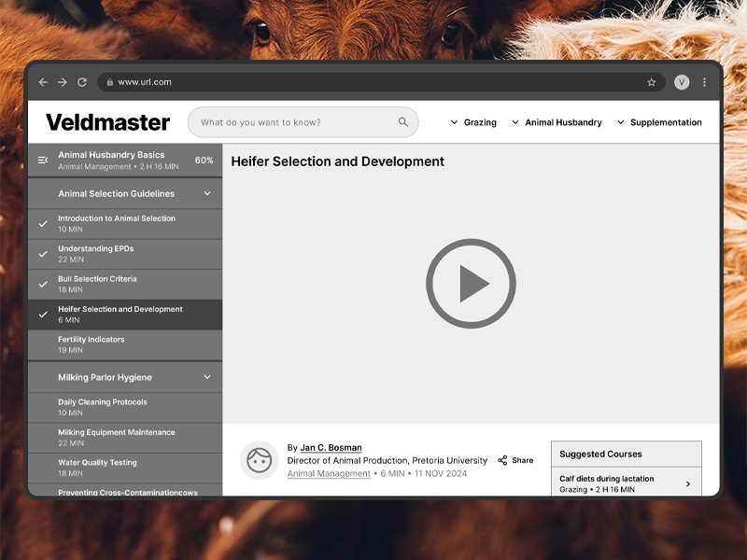Screen dimensions: 747x560
Task: Toggle completion checkmark on Introduction to Animal Selection
Action: point(43,223)
